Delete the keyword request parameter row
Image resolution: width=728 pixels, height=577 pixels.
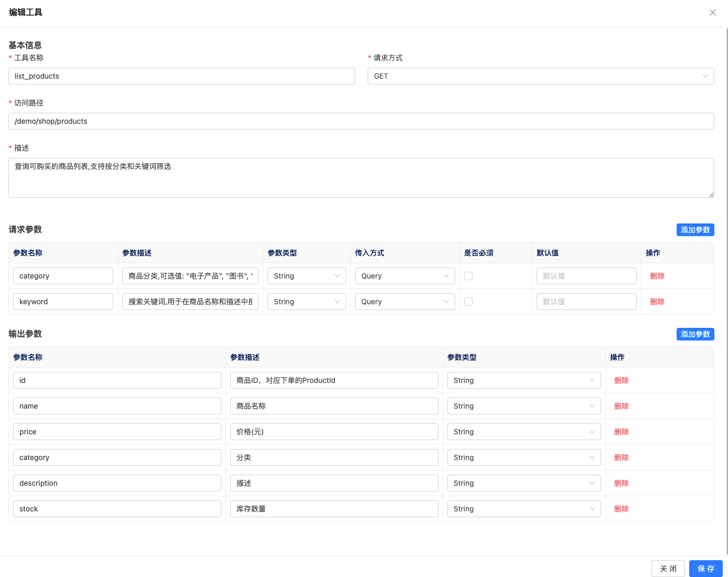pos(657,302)
